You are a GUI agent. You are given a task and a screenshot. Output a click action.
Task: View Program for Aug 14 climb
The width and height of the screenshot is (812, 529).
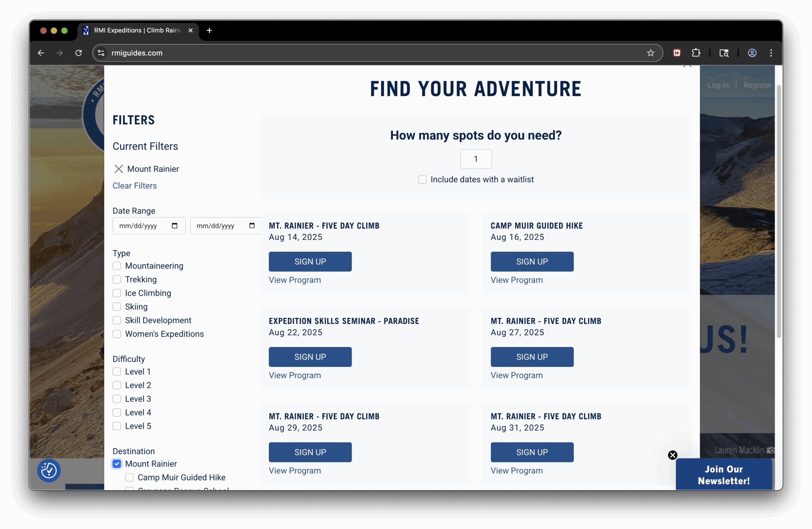[x=295, y=280]
